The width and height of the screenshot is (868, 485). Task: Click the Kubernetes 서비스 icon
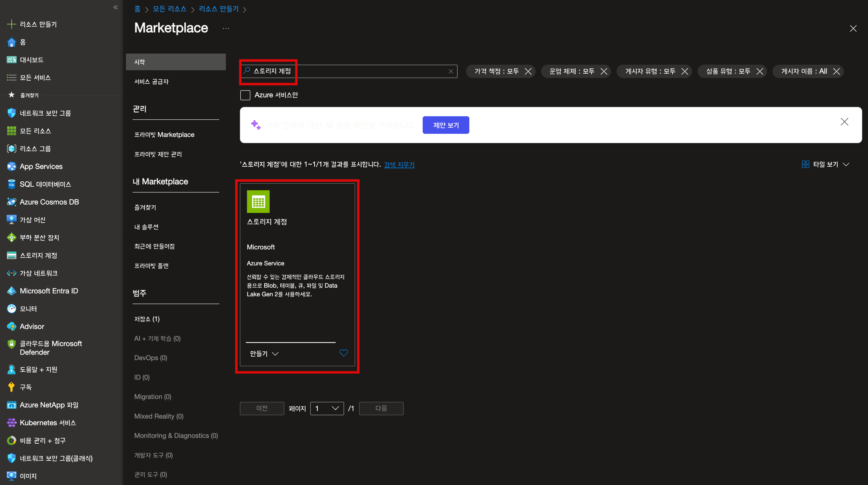(x=12, y=423)
